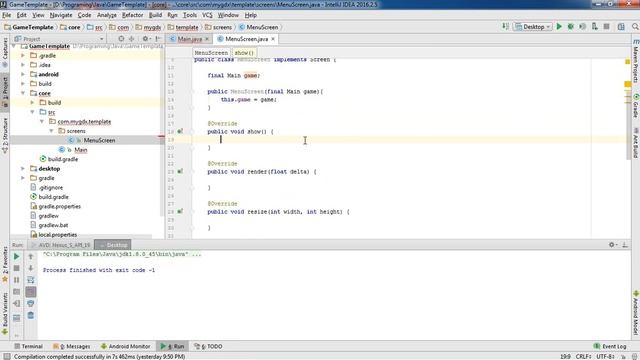Close the MenuScreen.java tab
Screen dimensions: 640x360
(273, 39)
